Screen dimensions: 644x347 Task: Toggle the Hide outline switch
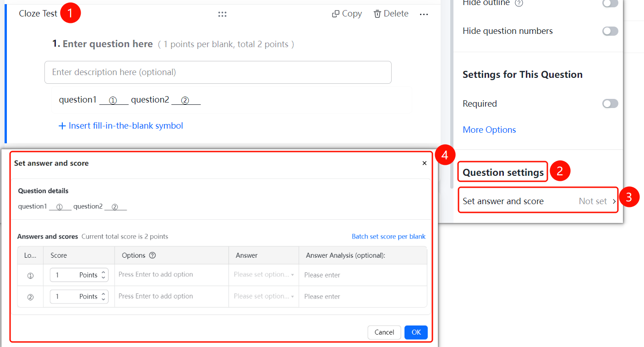click(610, 3)
